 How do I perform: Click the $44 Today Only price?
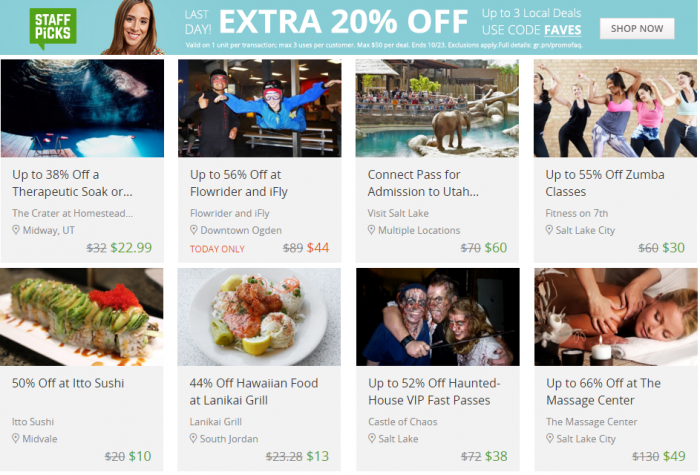click(318, 248)
